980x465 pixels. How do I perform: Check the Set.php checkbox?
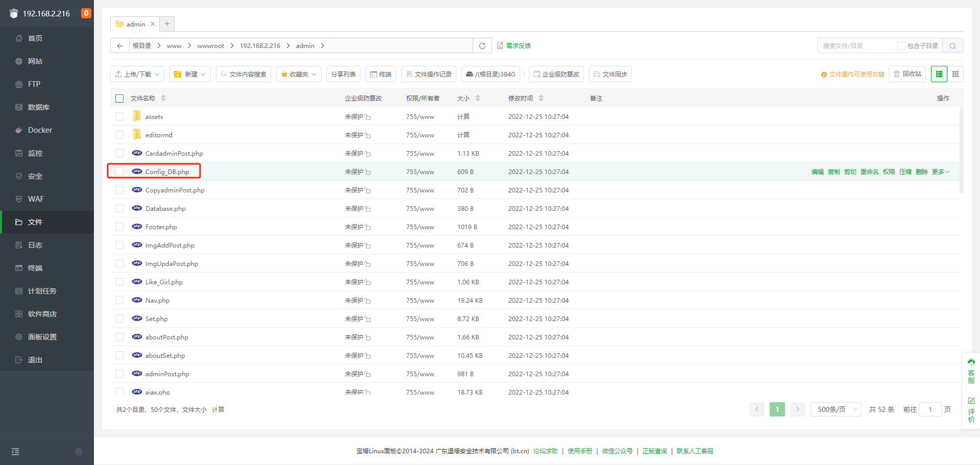coord(119,319)
